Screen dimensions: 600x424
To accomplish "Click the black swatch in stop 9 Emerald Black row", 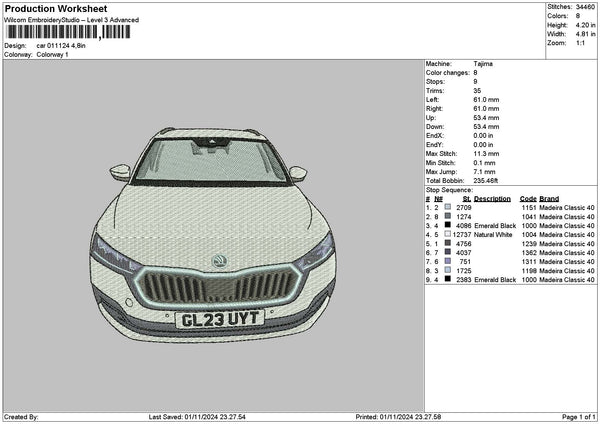I will click(x=448, y=279).
